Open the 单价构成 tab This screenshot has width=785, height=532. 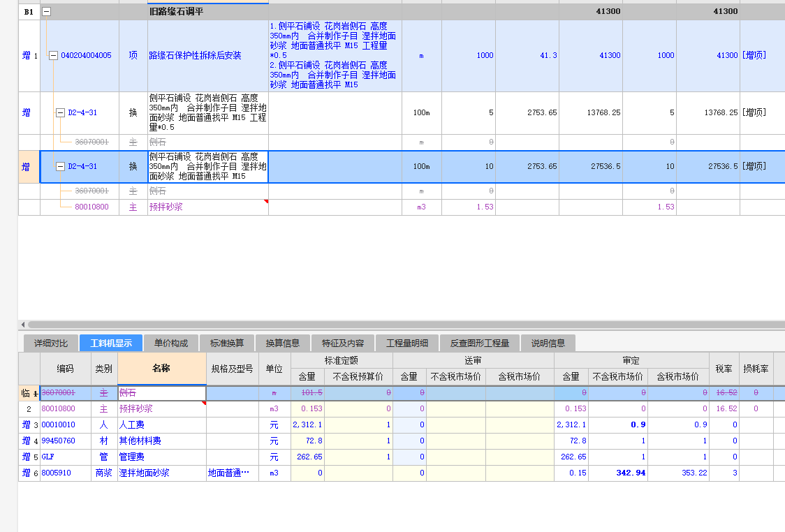171,343
